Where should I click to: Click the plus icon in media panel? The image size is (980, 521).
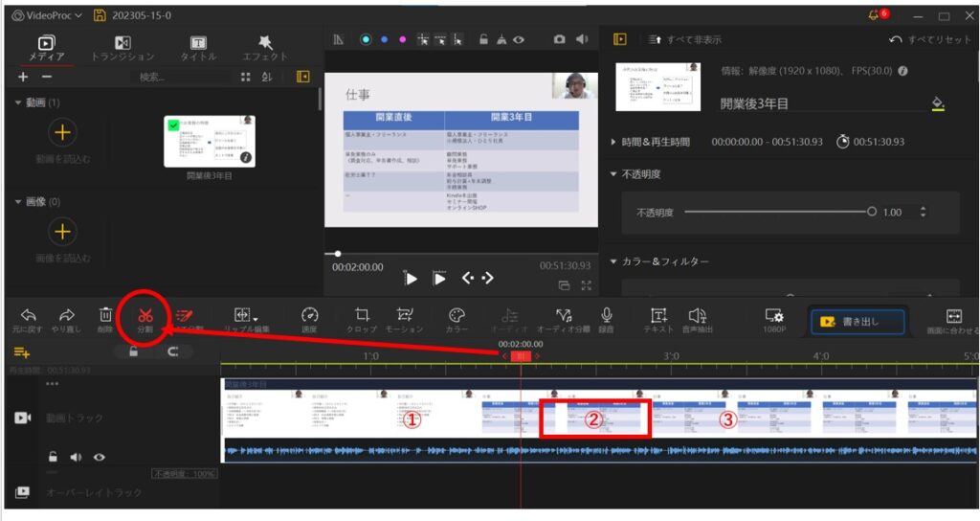23,77
